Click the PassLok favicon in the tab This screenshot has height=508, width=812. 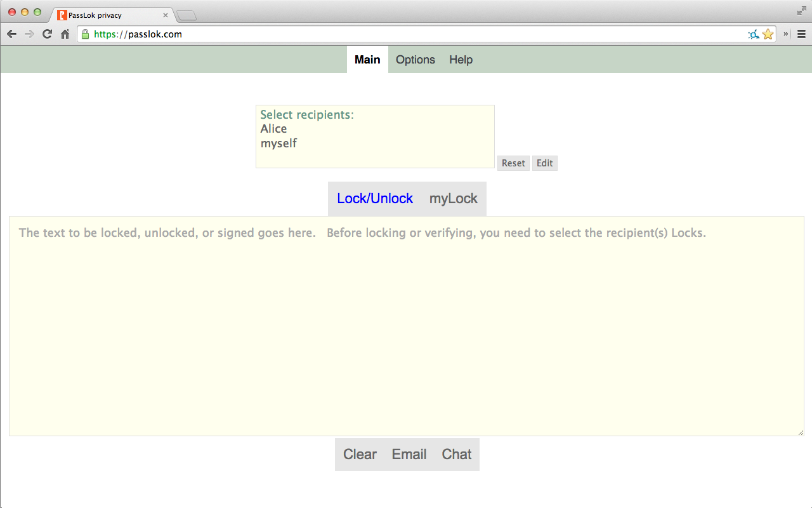point(62,15)
